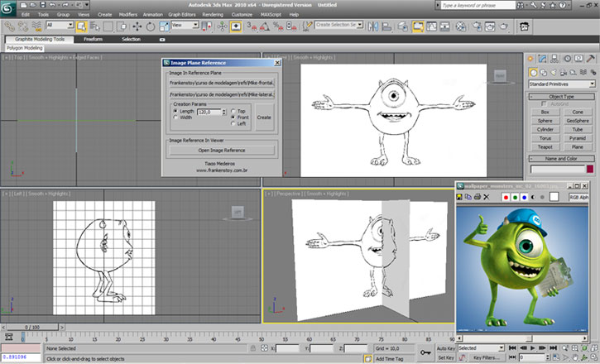Switch to the Motion command panel tab
600x364 pixels.
(x=567, y=59)
